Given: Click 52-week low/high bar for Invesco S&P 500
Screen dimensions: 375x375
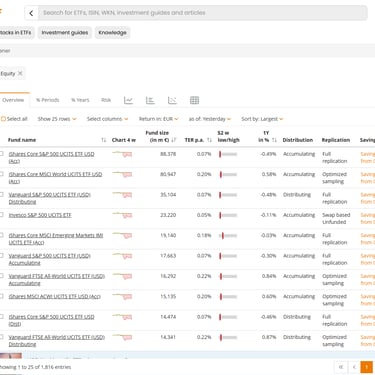Looking at the screenshot, I should coord(228,215).
